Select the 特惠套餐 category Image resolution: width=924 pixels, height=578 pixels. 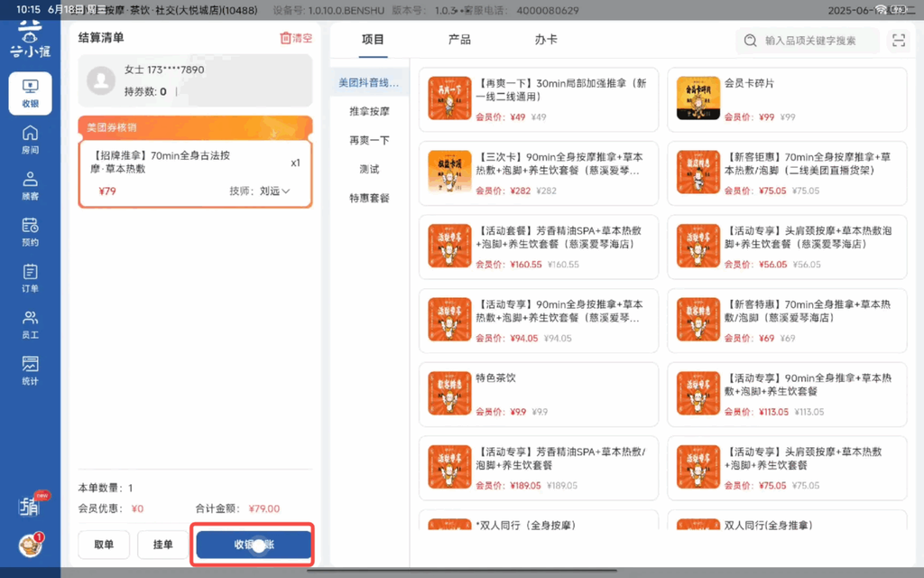pyautogui.click(x=369, y=198)
